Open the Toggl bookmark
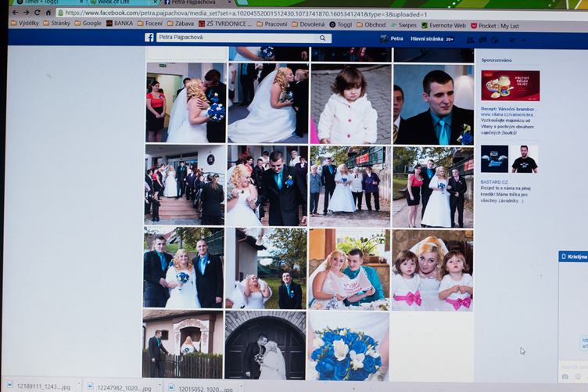 (340, 24)
